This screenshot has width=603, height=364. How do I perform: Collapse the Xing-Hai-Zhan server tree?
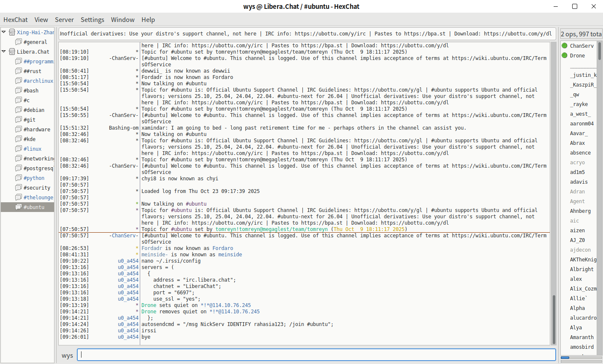(4, 32)
